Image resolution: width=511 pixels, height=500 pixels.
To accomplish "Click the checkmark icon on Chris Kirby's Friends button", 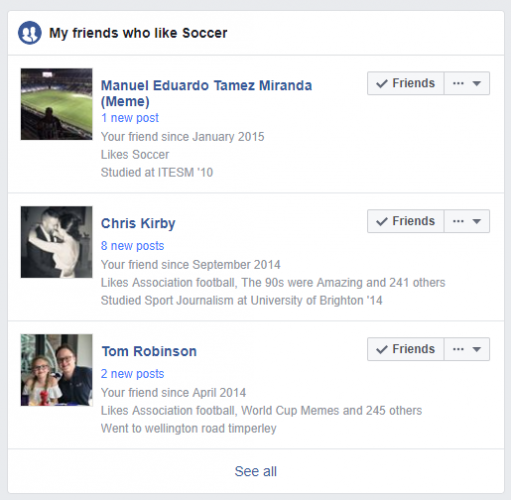I will [382, 221].
